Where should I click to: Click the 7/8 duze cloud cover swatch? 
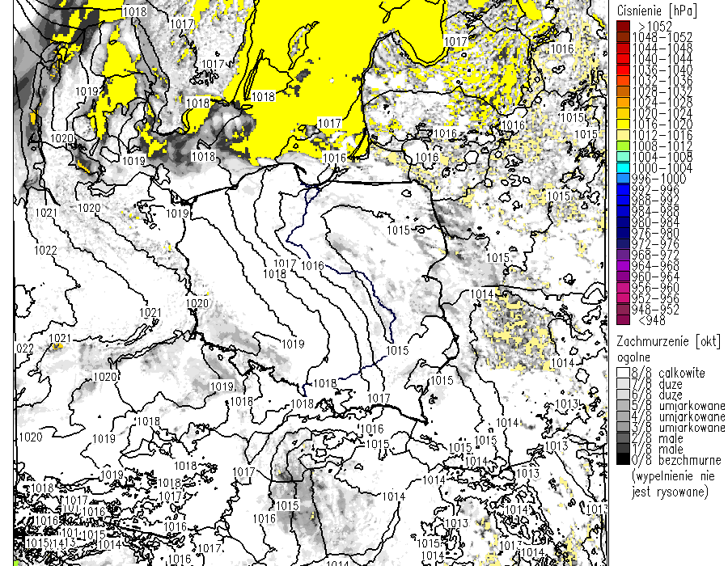coord(623,384)
